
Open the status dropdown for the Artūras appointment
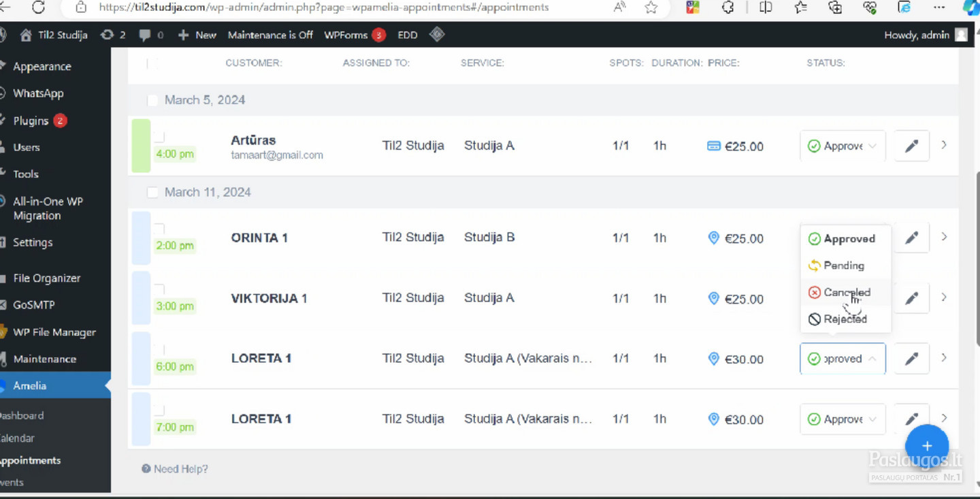point(843,146)
